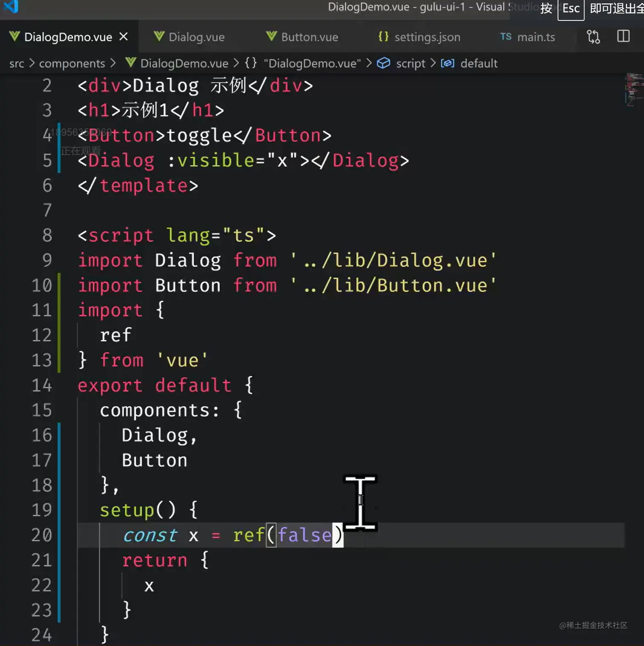Open the default symbol breadcrumb

pyautogui.click(x=479, y=63)
